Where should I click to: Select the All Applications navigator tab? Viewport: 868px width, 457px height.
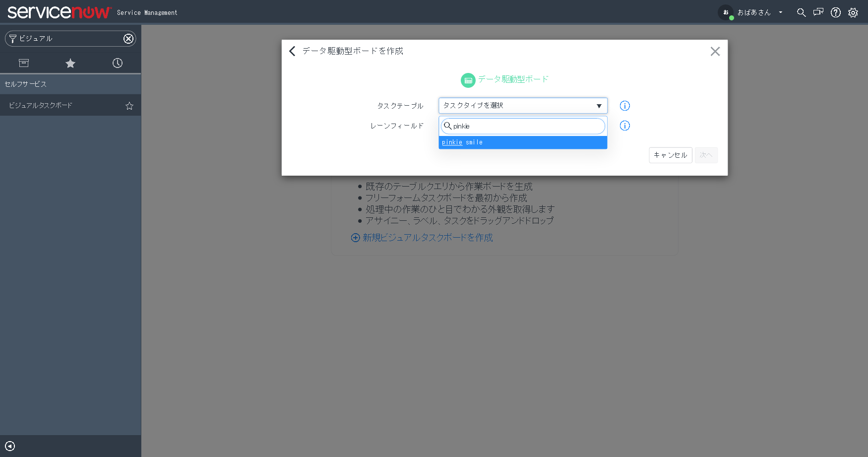tap(23, 63)
